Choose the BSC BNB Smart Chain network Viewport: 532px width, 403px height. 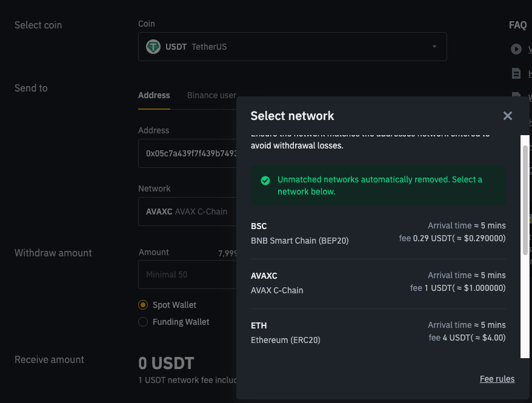click(x=378, y=233)
